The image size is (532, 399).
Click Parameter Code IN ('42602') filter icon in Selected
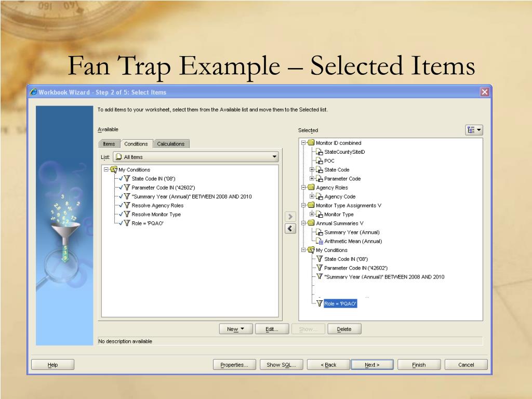(320, 268)
